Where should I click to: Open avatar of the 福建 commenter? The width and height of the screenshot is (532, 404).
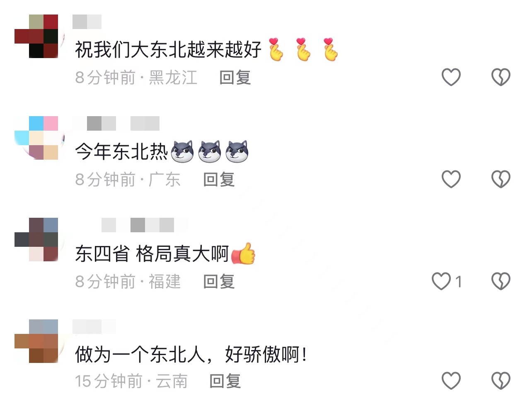[36, 240]
